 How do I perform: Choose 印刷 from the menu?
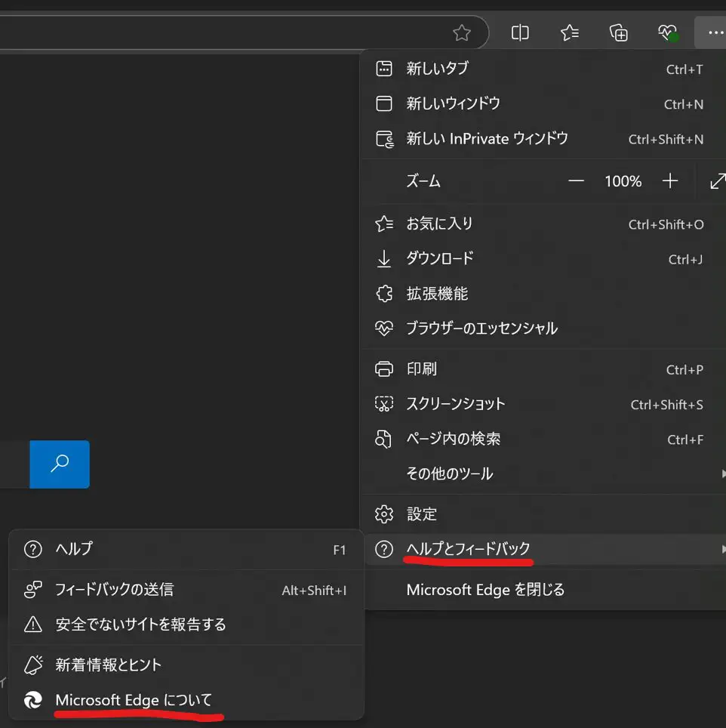click(x=543, y=369)
